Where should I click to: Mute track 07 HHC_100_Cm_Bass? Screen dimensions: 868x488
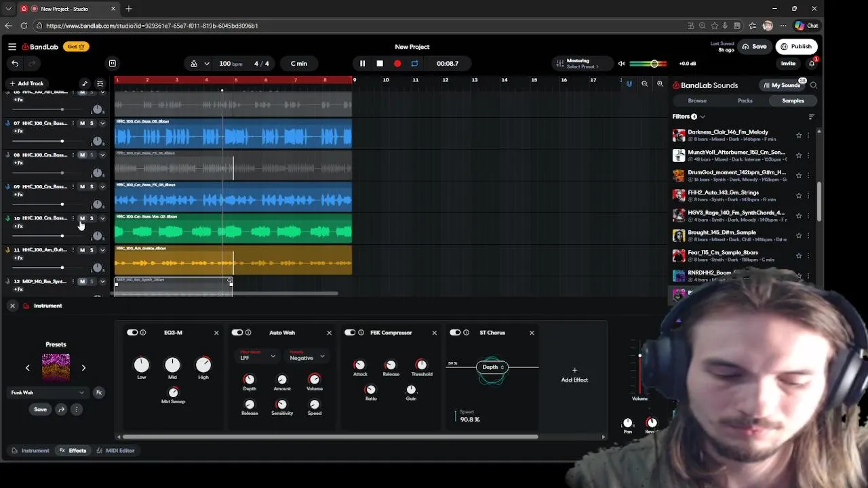pyautogui.click(x=82, y=123)
